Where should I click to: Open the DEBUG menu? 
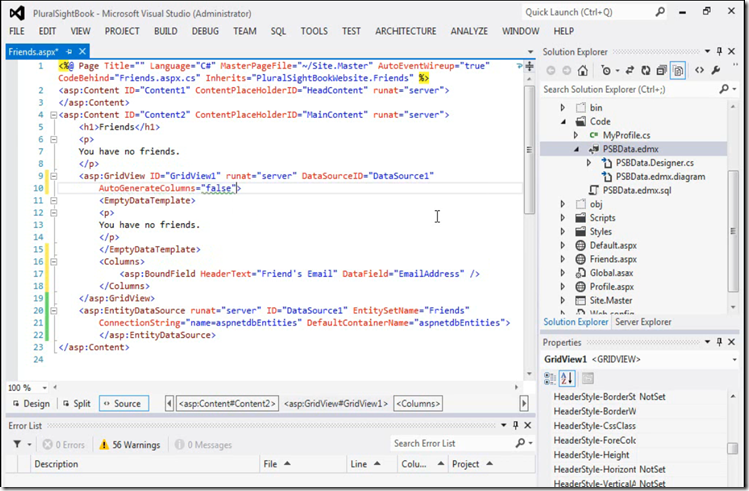(205, 31)
